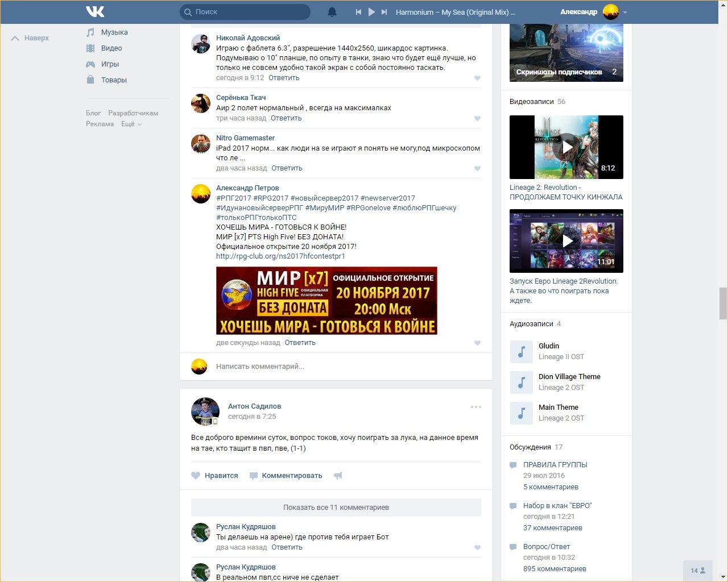Skip to previous track in header player
The height and width of the screenshot is (582, 728).
tap(358, 12)
